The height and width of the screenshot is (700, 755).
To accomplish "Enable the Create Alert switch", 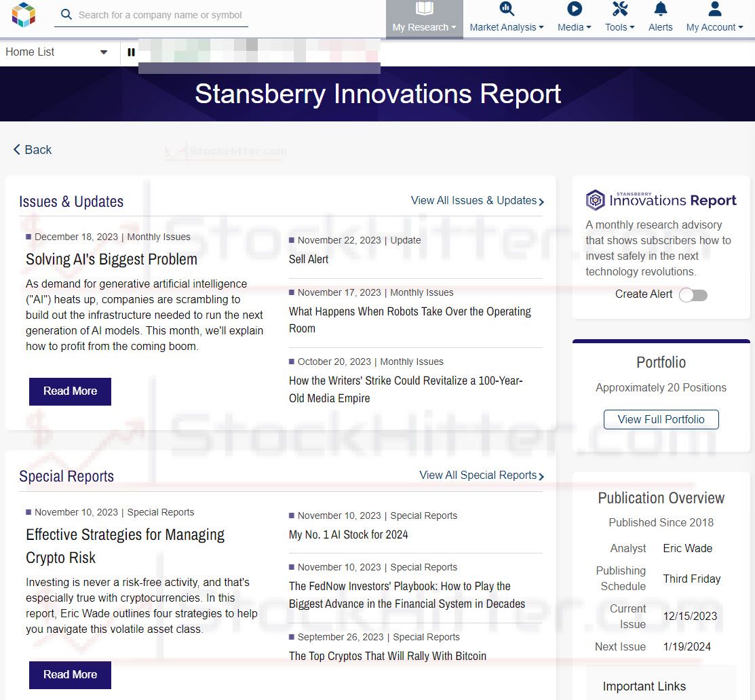I will [x=693, y=295].
